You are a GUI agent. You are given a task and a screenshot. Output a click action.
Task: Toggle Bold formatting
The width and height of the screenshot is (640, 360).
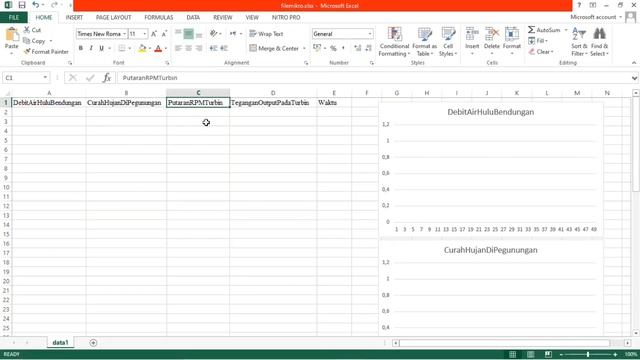81,48
